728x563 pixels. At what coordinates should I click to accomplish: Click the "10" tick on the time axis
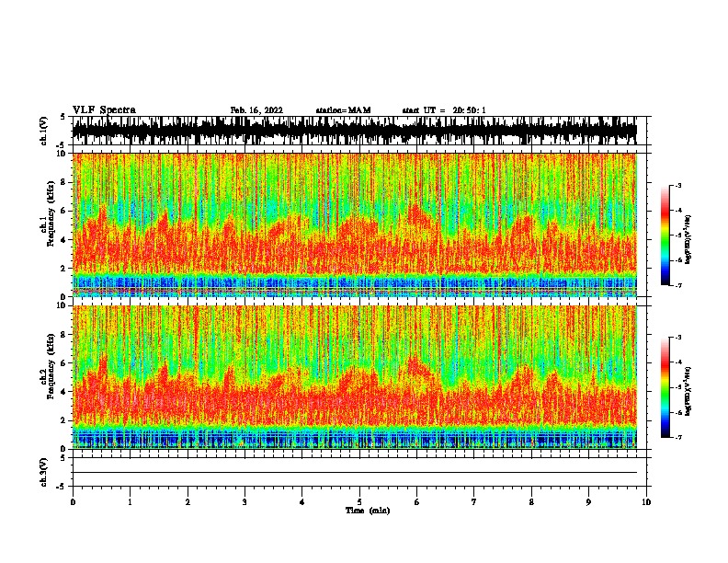pyautogui.click(x=646, y=502)
